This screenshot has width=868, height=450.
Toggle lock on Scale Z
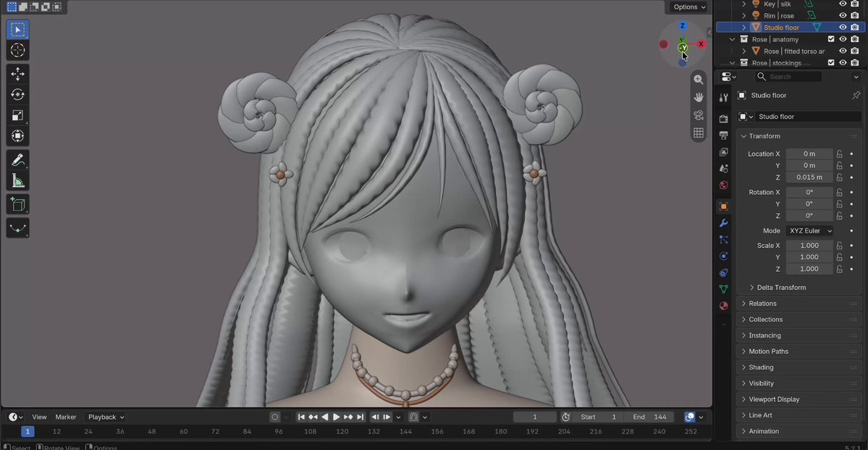[840, 269]
